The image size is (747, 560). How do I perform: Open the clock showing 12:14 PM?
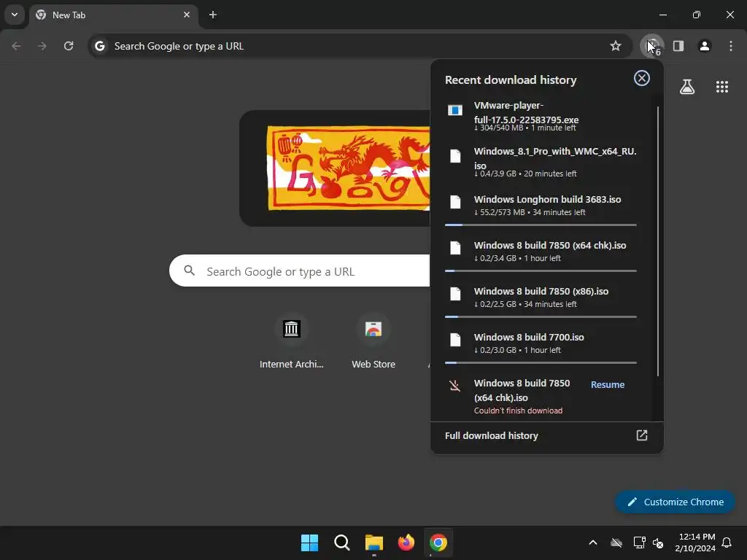695,542
